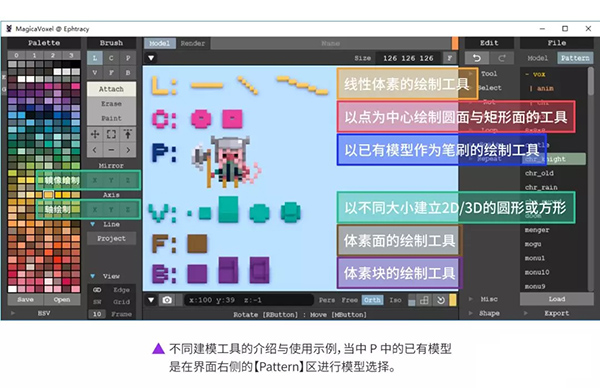Select the V (Voxel) brush mode

point(95,72)
